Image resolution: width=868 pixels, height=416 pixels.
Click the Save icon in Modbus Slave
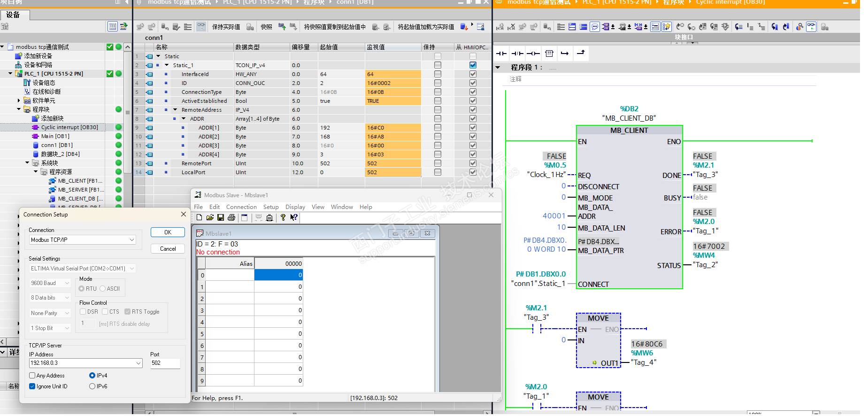(221, 217)
